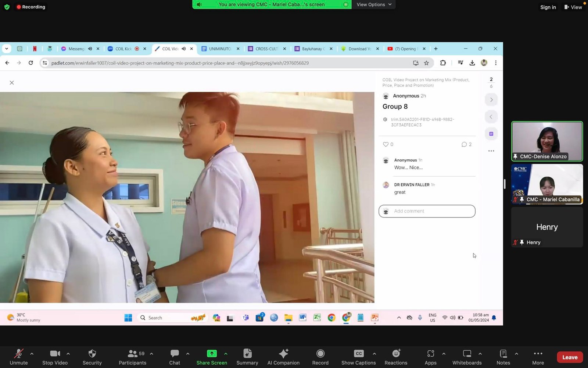The width and height of the screenshot is (588, 368).
Task: Click the Padlet previous post arrow
Action: (x=491, y=117)
